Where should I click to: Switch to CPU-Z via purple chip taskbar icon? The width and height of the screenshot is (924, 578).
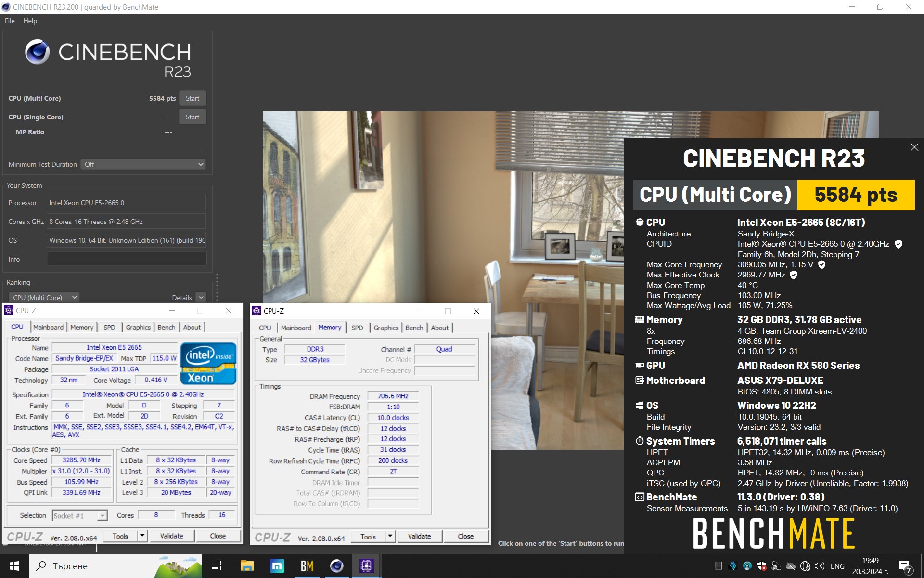click(x=366, y=566)
